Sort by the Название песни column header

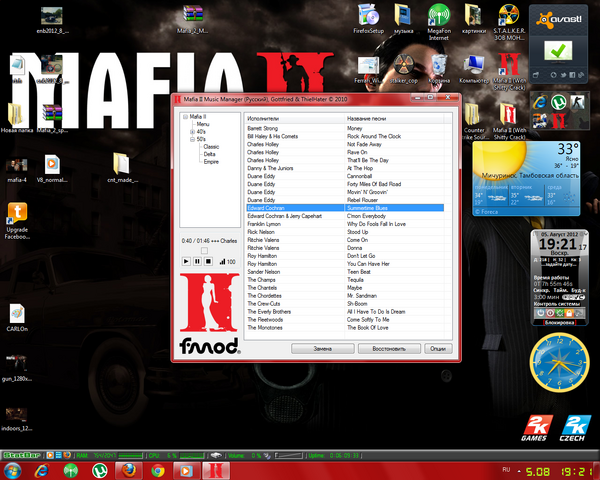394,119
